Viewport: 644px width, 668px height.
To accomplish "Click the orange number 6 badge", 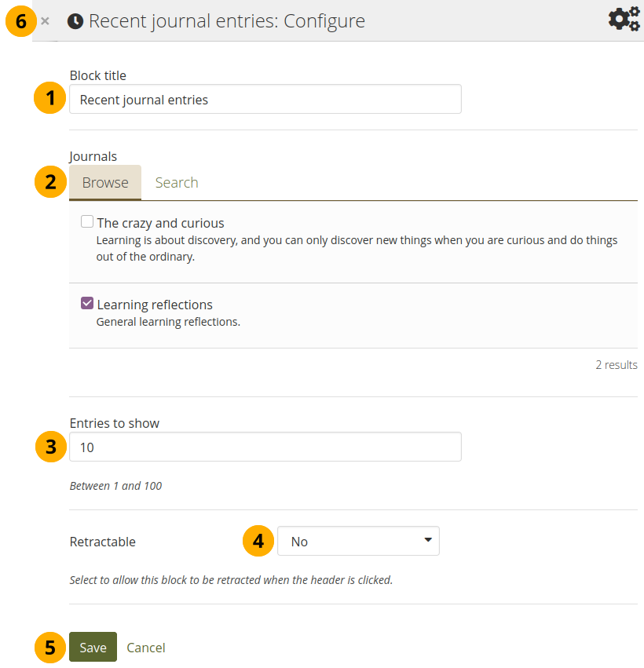I will [21, 21].
